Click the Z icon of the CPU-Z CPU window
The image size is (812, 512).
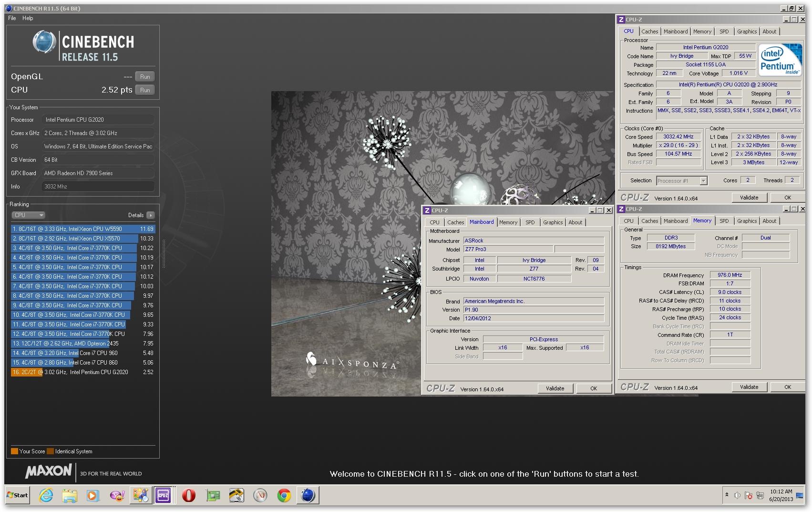click(621, 20)
